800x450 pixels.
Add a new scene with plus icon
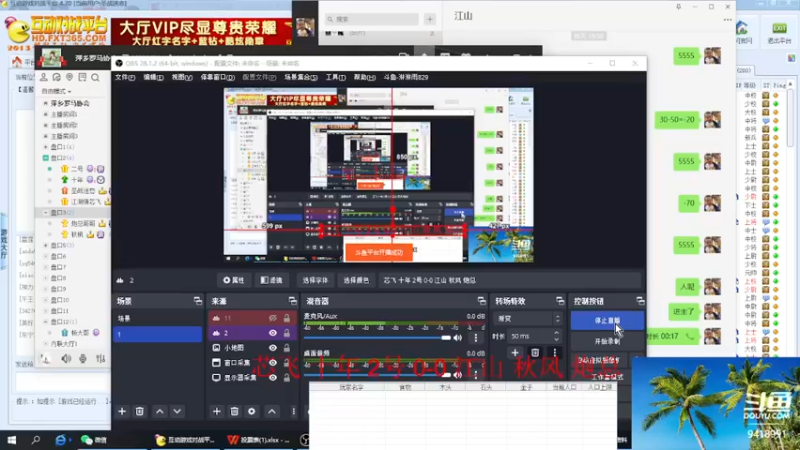[x=122, y=411]
